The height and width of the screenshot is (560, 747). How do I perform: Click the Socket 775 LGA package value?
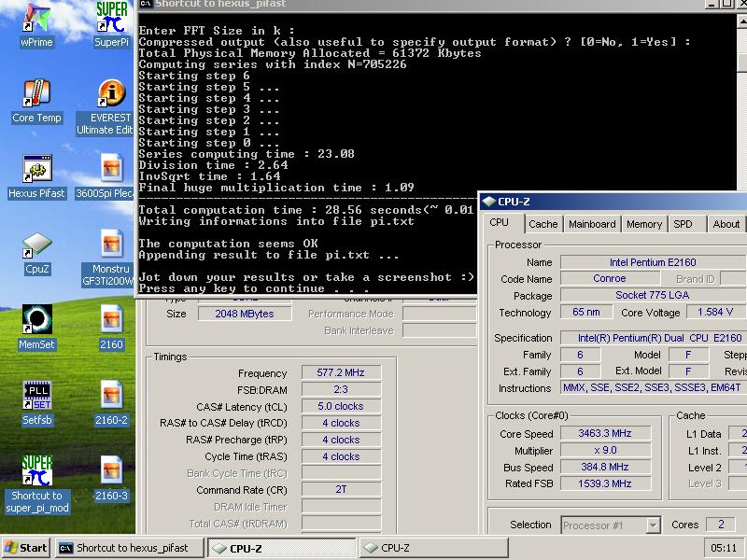(653, 295)
